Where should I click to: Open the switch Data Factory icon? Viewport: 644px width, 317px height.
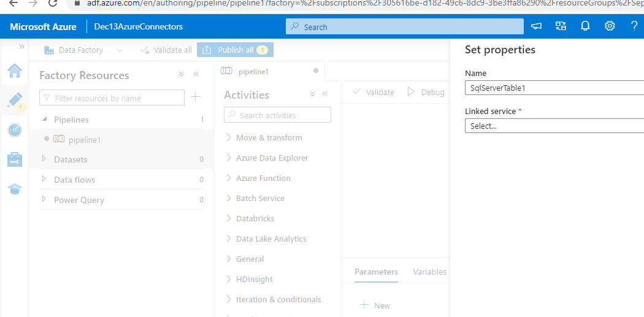(x=561, y=26)
